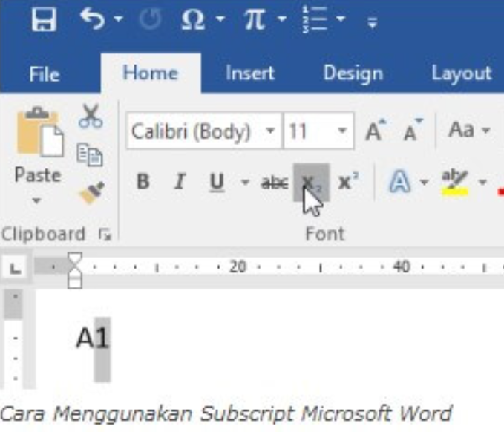Open the numbering list dropdown arrow
The height and width of the screenshot is (432, 504).
(x=341, y=19)
